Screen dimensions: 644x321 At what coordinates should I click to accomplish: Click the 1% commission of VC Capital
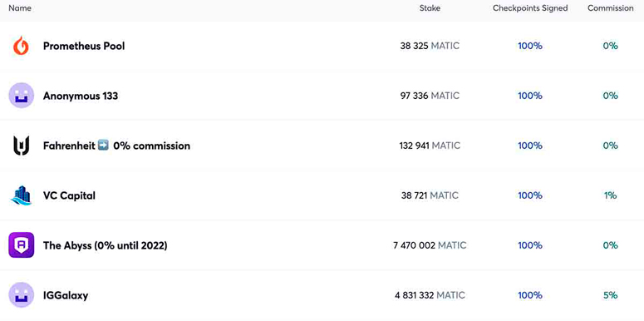(x=610, y=195)
